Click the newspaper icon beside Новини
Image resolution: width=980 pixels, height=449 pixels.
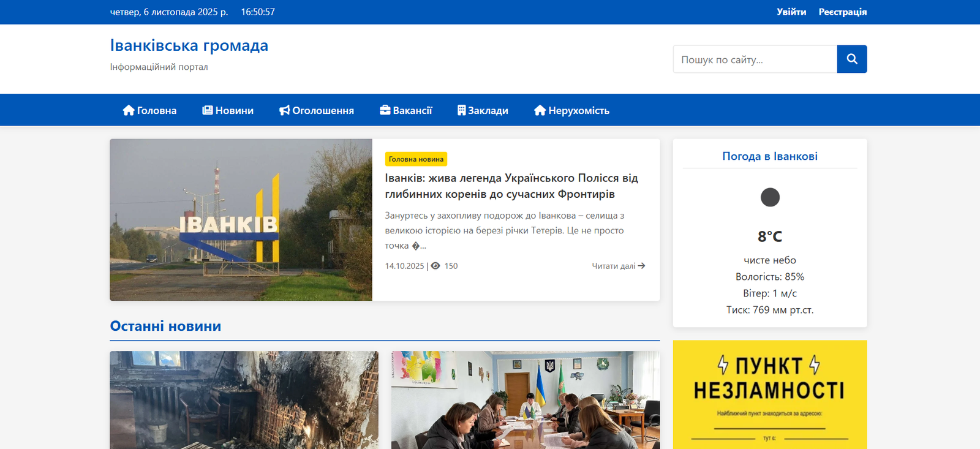tap(208, 110)
